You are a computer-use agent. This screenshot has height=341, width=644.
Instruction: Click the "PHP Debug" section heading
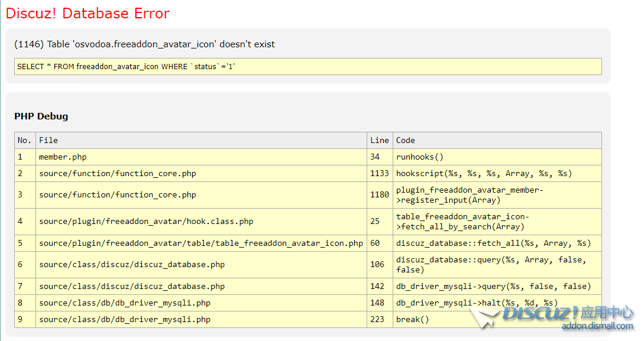tap(41, 116)
